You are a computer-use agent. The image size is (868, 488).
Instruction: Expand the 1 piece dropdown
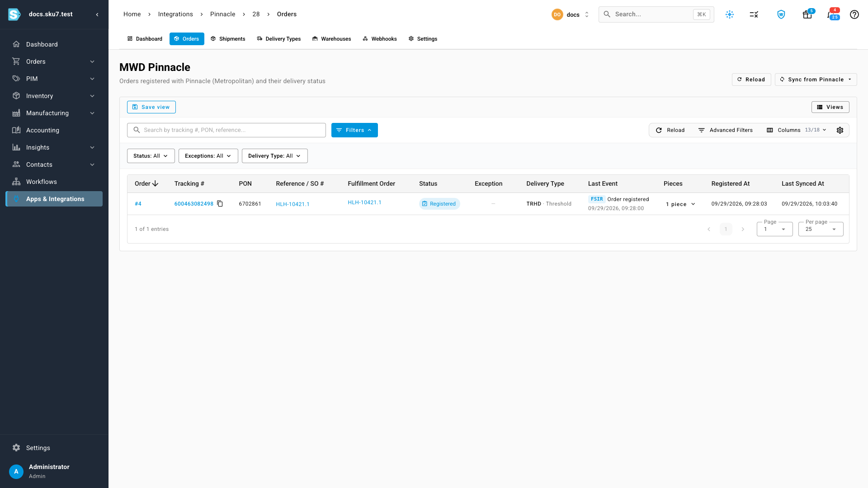point(680,204)
